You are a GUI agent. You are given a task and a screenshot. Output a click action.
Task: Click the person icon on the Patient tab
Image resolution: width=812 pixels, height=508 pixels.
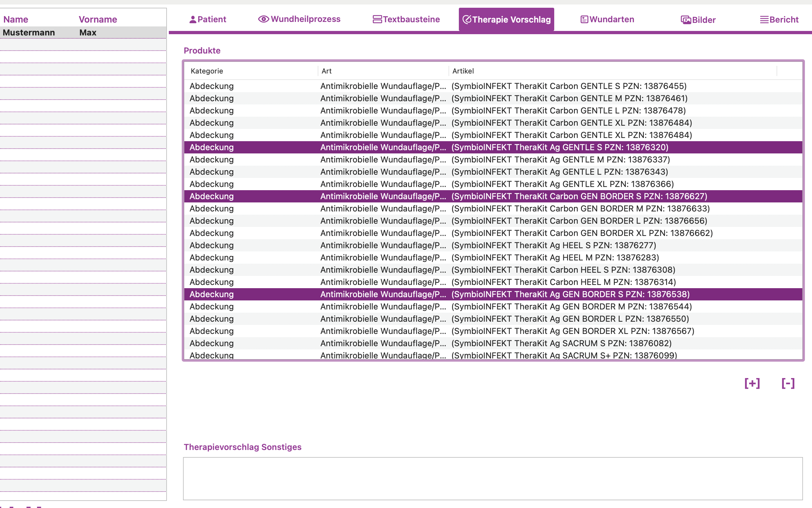point(192,19)
